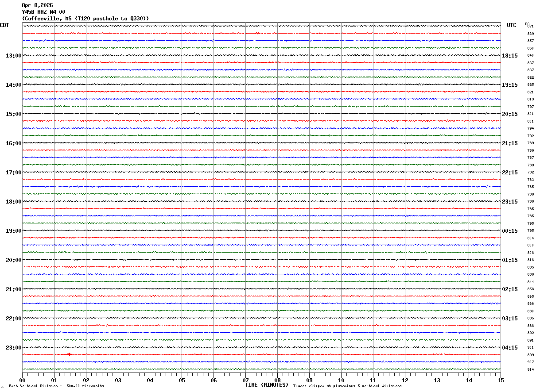The height and width of the screenshot is (392, 536).
Task: Click the 18:15 UTC time label
Action: (510, 56)
